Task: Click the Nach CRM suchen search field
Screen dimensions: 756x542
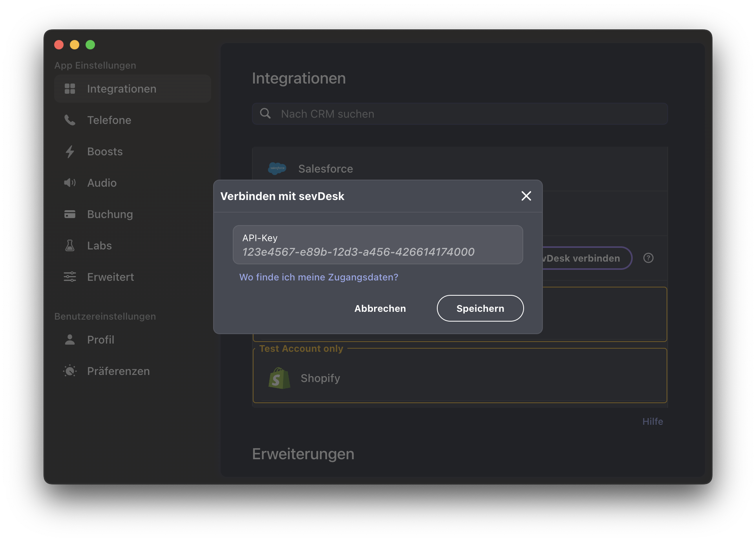Action: (459, 114)
